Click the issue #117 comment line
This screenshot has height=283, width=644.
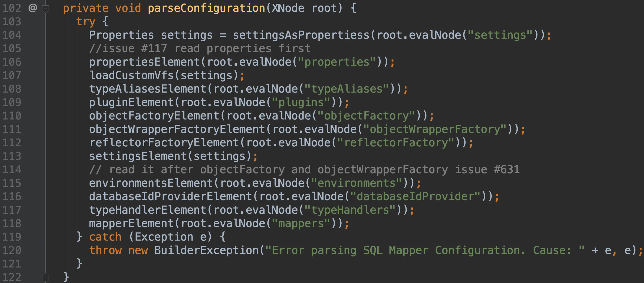pos(200,49)
